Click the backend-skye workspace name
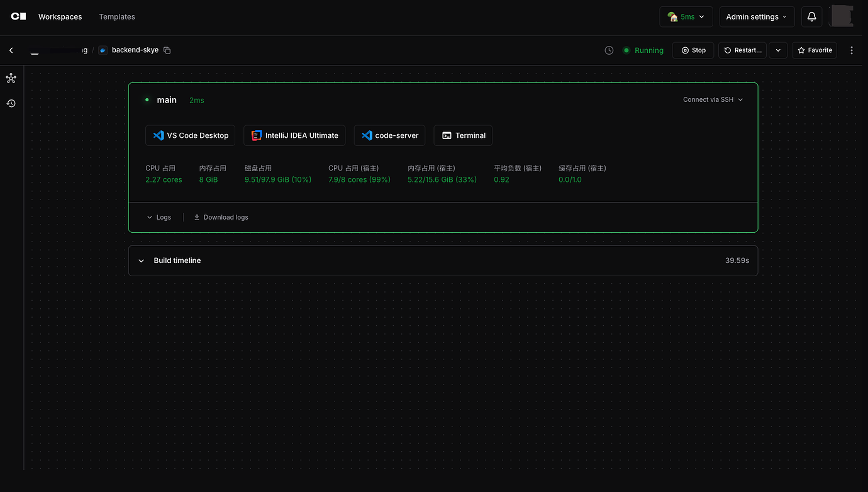 [135, 50]
